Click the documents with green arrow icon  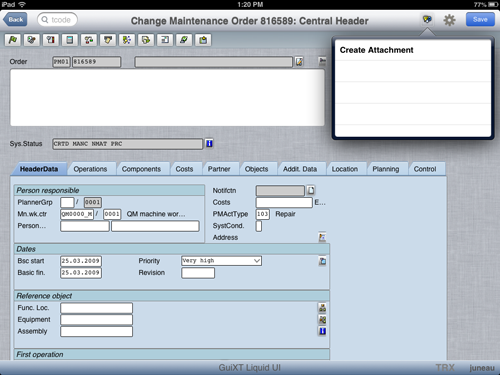[146, 40]
